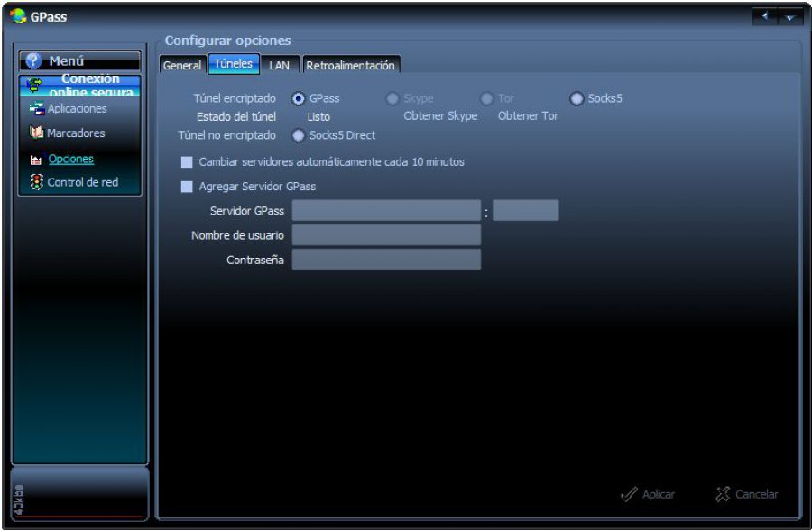
Task: Click the Cancelar cross icon
Action: pyautogui.click(x=723, y=494)
